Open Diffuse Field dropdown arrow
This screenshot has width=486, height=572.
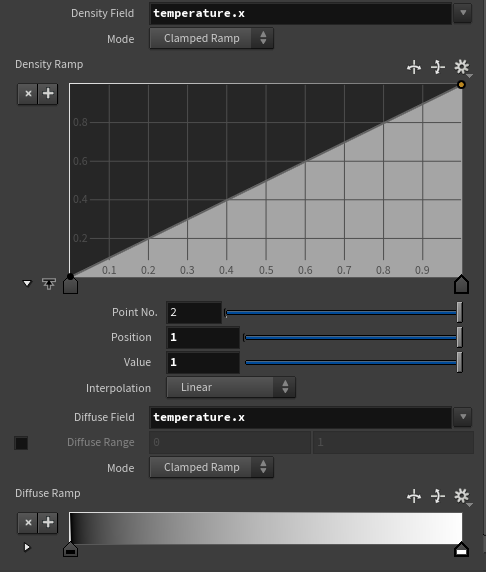point(463,417)
